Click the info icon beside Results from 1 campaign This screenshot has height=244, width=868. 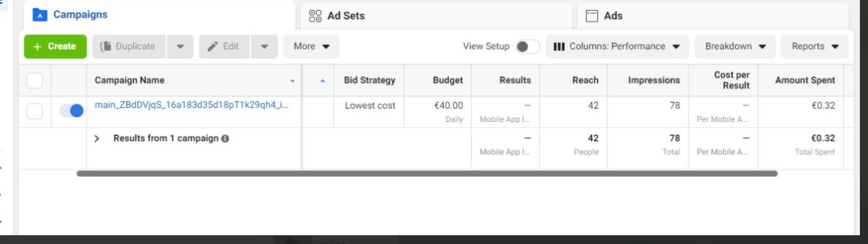tap(225, 138)
